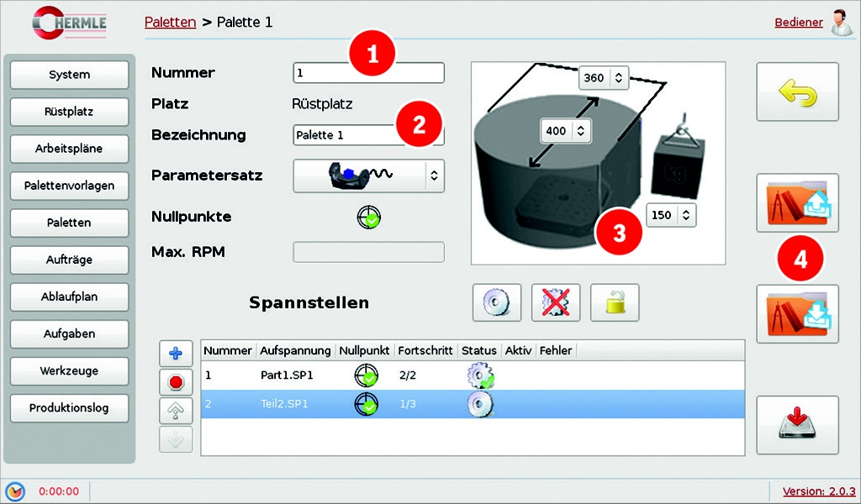Image resolution: width=861 pixels, height=504 pixels.
Task: Adjust the 150 kg weight stepper
Action: pos(671,215)
